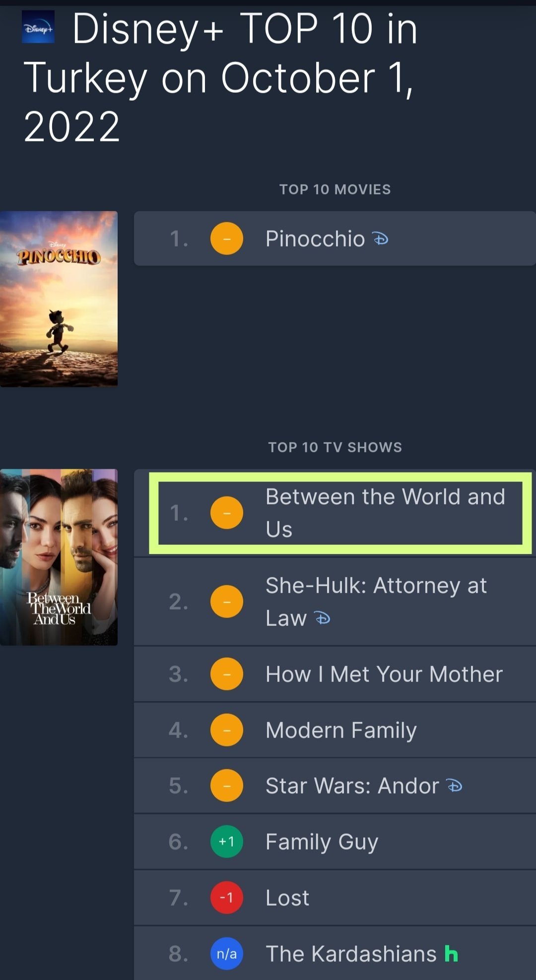
Task: Click the orange unchanged badge beside Pinocchio
Action: (x=227, y=239)
